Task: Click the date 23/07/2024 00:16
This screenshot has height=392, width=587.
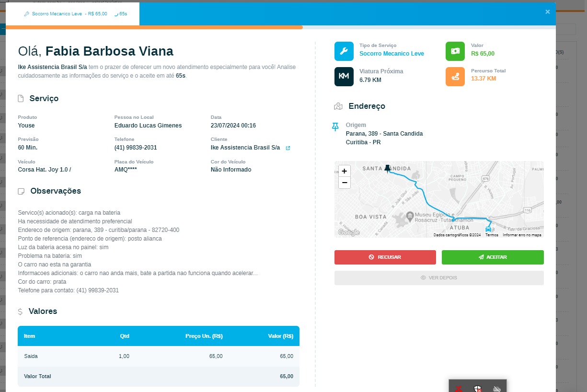Action: click(233, 126)
